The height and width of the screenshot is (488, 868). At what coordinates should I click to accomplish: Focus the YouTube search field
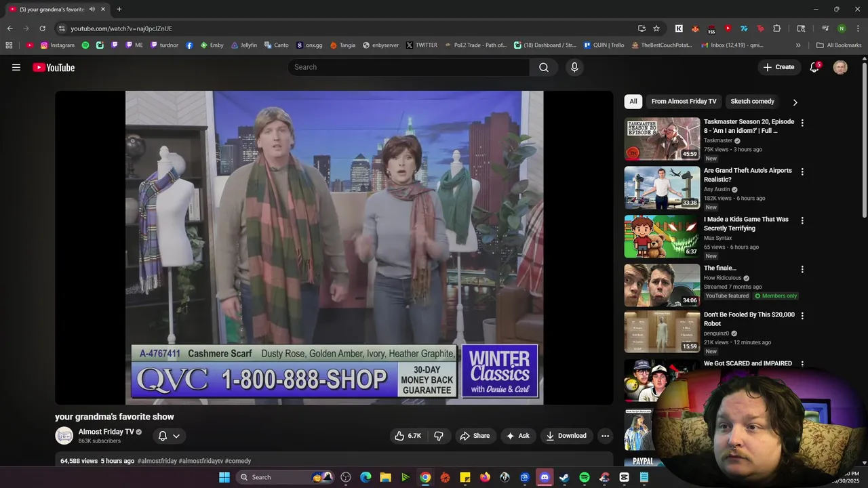pyautogui.click(x=409, y=67)
